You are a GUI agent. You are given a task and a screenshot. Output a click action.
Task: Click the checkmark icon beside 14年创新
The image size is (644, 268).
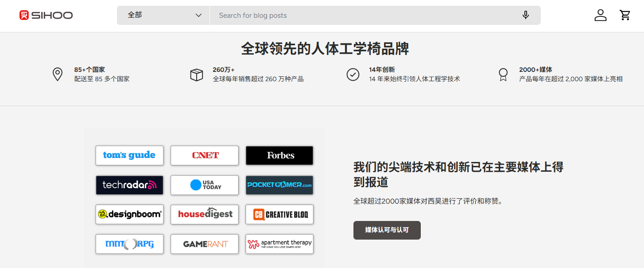353,75
